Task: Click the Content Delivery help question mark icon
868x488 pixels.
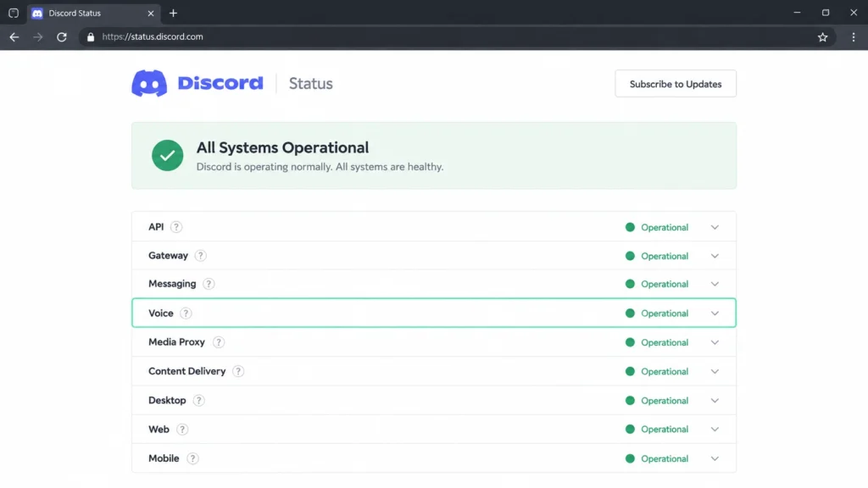Action: click(238, 371)
